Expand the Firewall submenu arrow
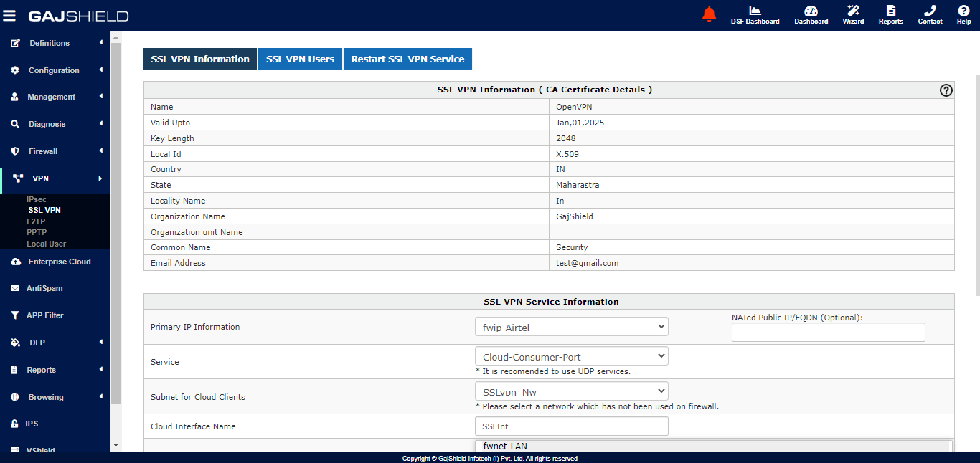This screenshot has width=980, height=463. pyautogui.click(x=101, y=151)
